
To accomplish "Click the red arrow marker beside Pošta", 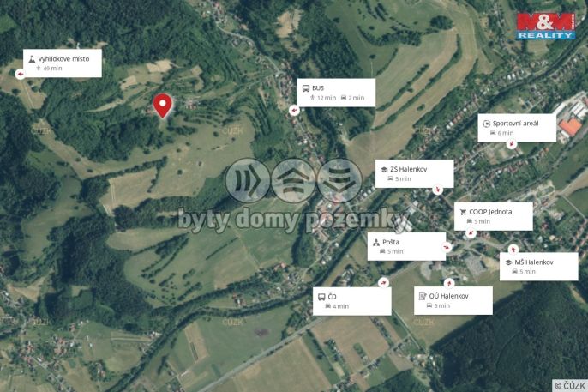I will pyautogui.click(x=447, y=247).
